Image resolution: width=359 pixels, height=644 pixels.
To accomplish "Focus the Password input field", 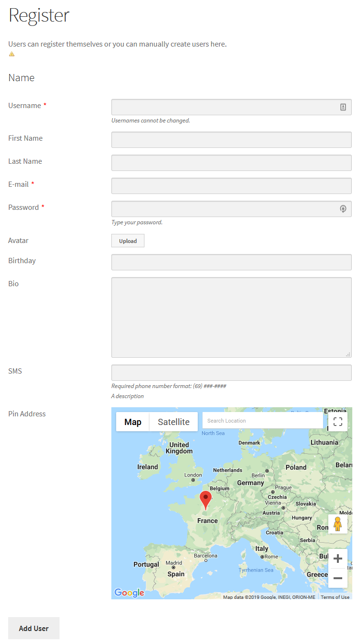I will 231,209.
